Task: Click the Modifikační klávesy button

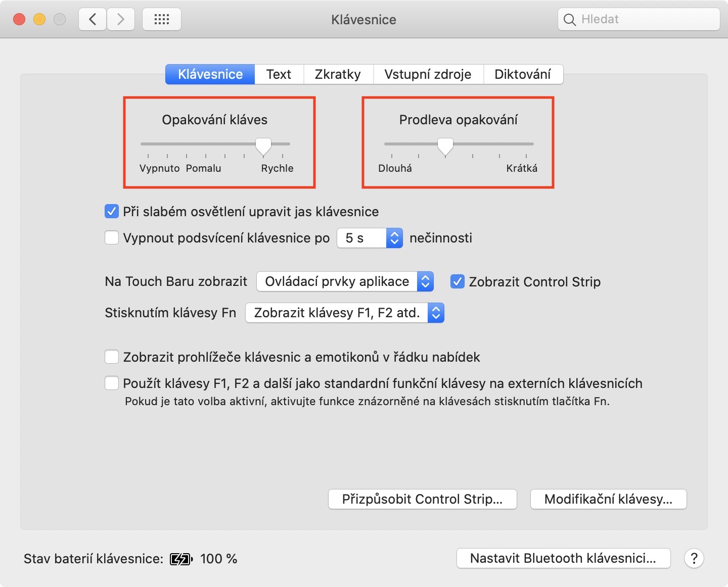Action: point(608,499)
